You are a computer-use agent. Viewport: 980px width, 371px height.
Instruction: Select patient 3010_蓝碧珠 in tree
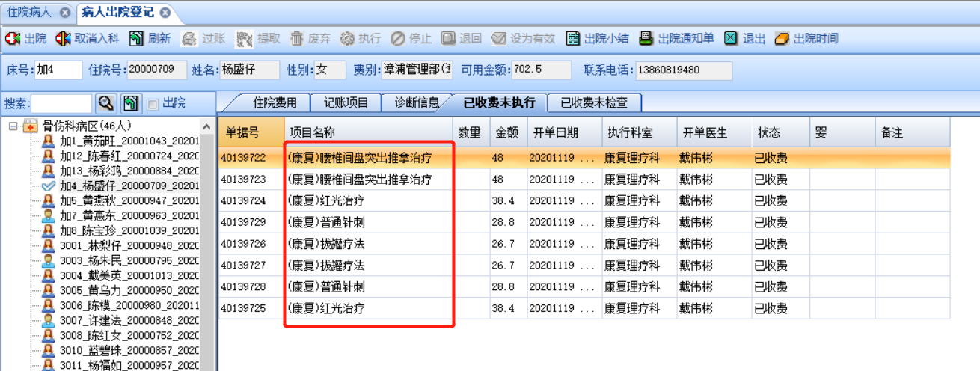click(129, 350)
